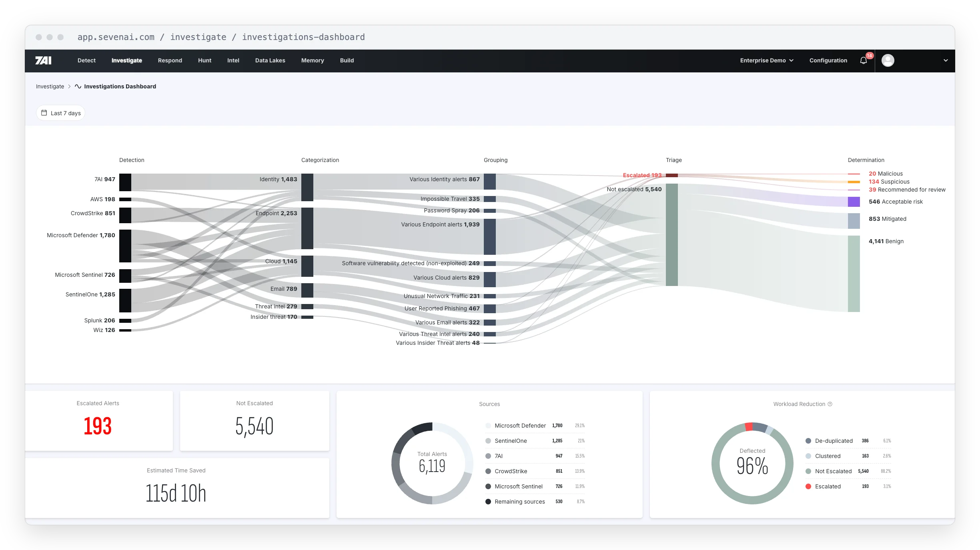Image resolution: width=980 pixels, height=550 pixels.
Task: Switch to Data Lakes
Action: coord(270,60)
